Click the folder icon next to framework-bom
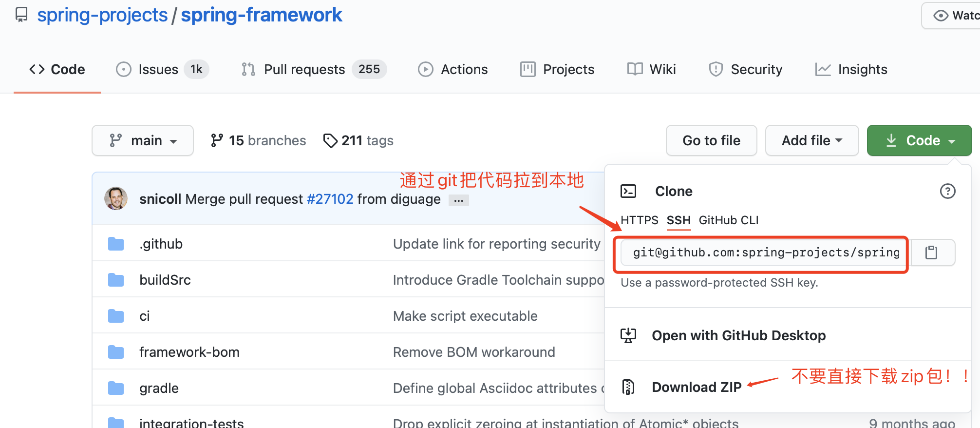980x428 pixels. click(116, 352)
